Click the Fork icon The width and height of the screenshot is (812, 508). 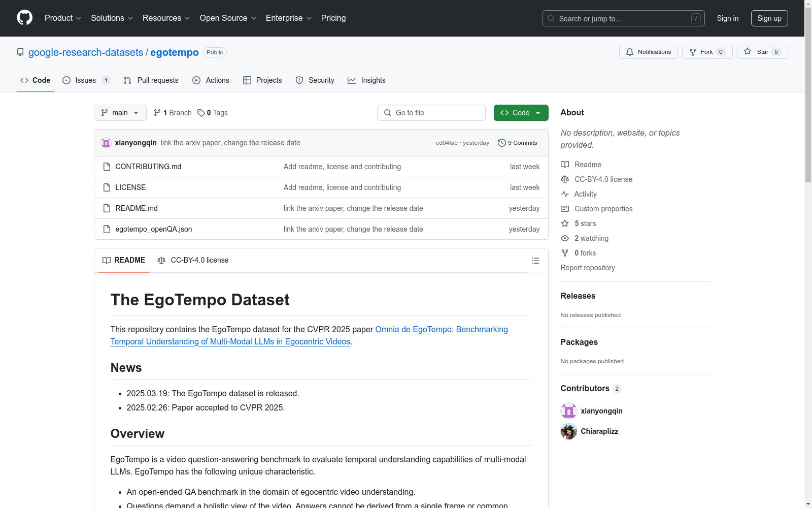pyautogui.click(x=693, y=52)
